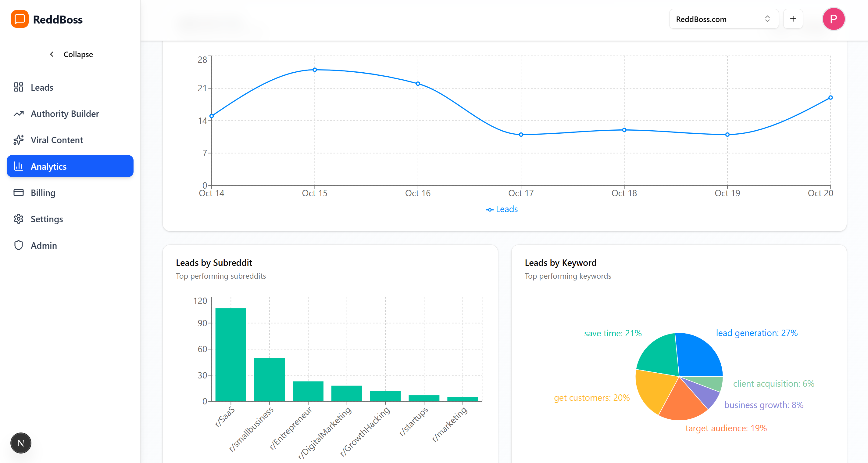Click the Billing card icon
This screenshot has width=868, height=463.
click(19, 193)
